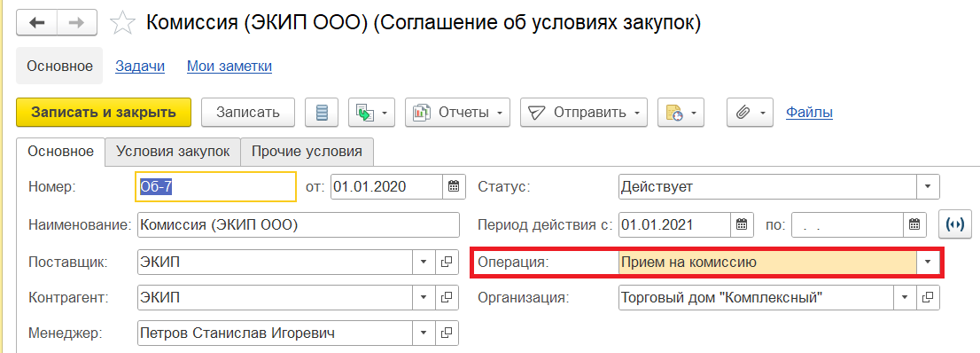Expand the Контрагент dropdown arrow
980x353 pixels.
click(424, 298)
